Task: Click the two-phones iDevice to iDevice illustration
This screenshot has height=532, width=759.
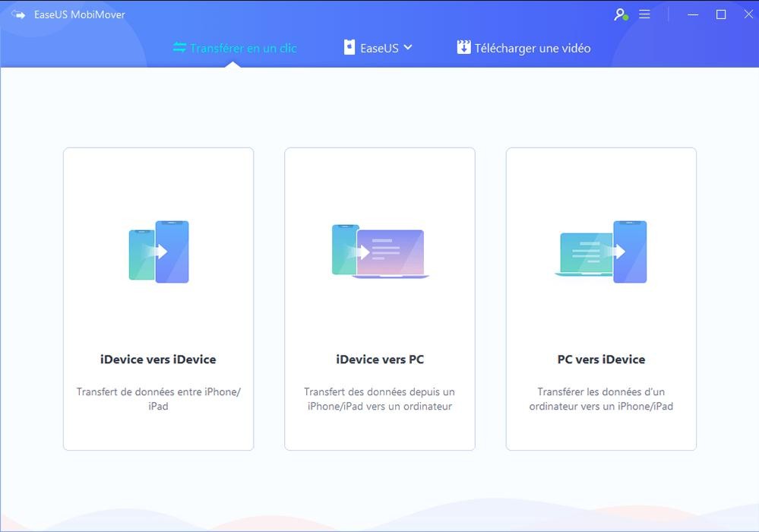Action: click(159, 252)
